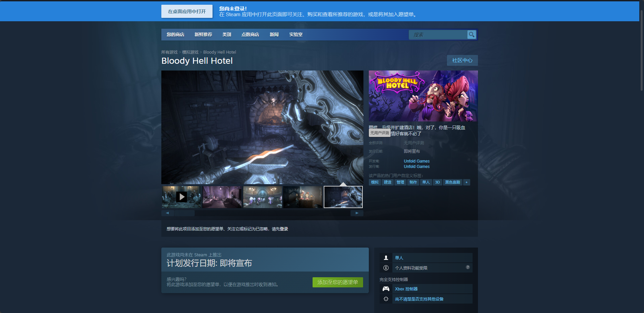
Task: Open 点数商店 tab
Action: tap(250, 34)
